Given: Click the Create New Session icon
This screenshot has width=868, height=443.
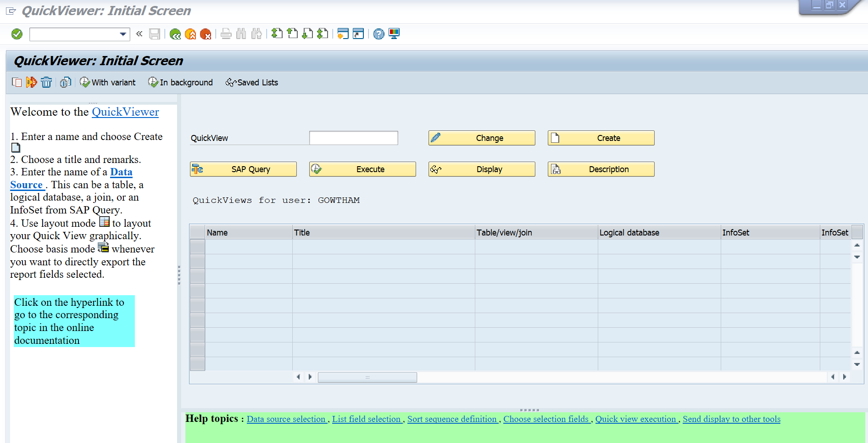Looking at the screenshot, I should (x=343, y=34).
